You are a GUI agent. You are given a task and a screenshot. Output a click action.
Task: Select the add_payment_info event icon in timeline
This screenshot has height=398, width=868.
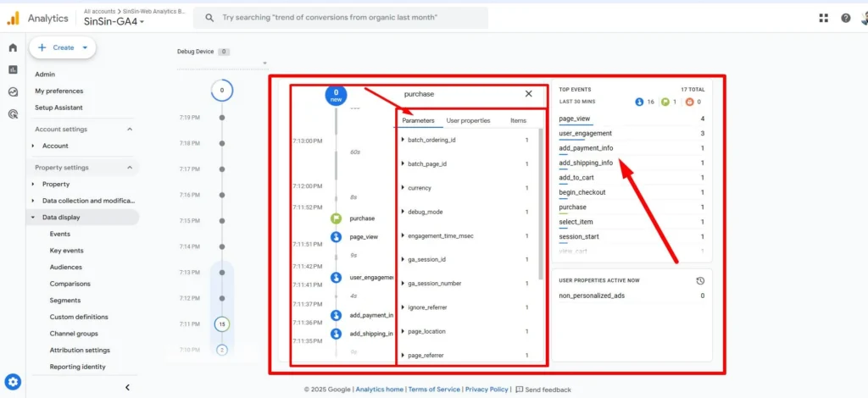(336, 315)
